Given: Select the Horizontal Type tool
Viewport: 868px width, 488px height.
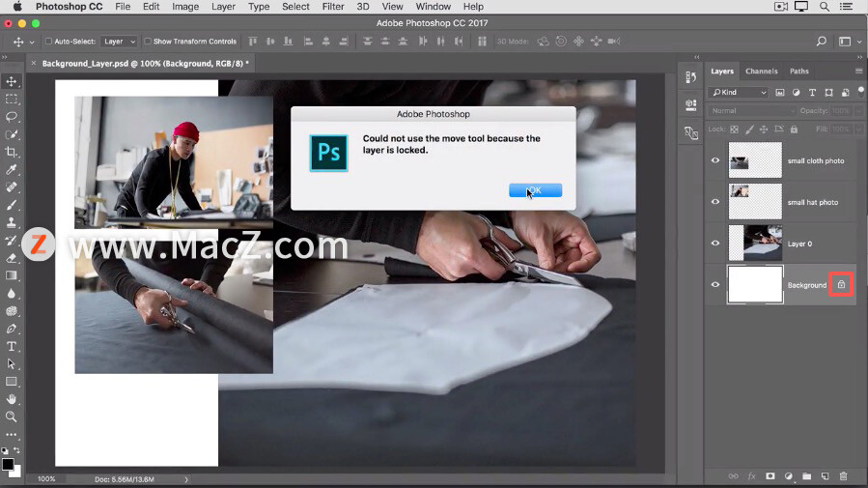Looking at the screenshot, I should pyautogui.click(x=12, y=346).
